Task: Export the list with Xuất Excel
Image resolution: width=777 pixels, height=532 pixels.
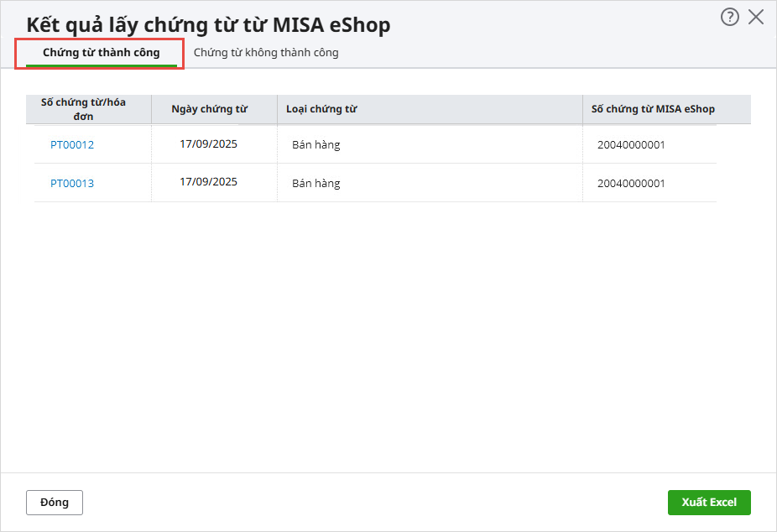Action: [709, 502]
